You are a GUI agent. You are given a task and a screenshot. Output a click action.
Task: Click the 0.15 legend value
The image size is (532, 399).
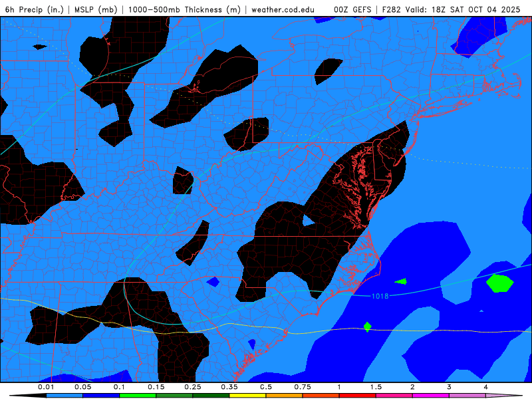tap(156, 387)
